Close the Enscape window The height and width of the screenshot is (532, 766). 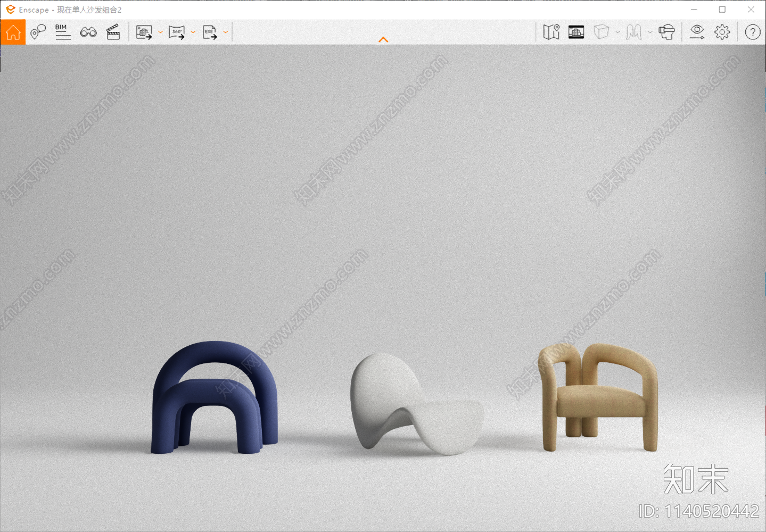click(x=751, y=10)
